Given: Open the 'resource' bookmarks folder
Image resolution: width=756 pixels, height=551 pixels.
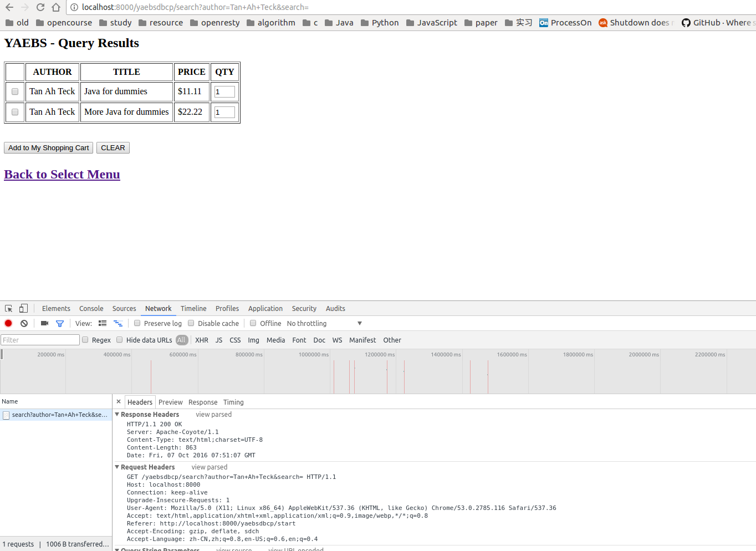Looking at the screenshot, I should (x=160, y=23).
